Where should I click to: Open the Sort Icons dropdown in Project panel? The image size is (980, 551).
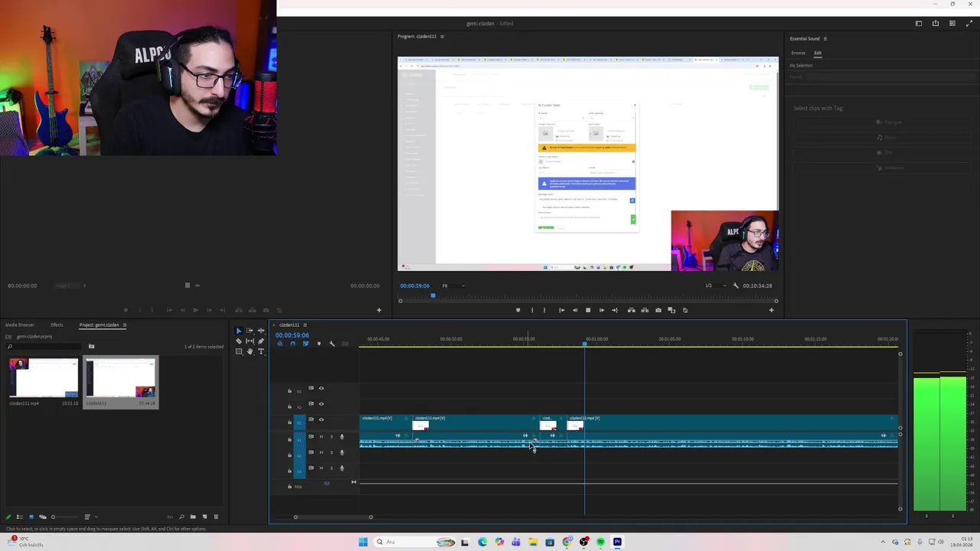91,517
